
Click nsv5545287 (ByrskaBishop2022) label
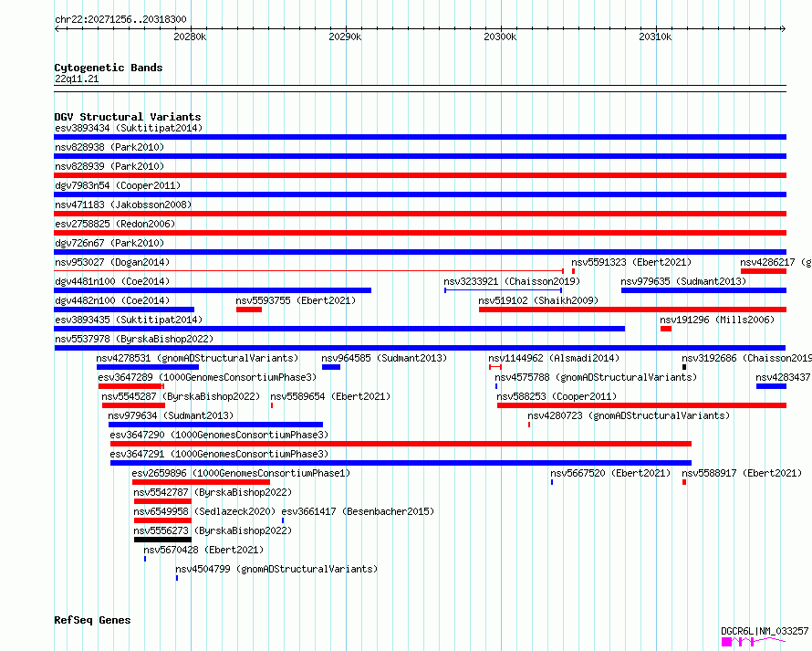[181, 396]
